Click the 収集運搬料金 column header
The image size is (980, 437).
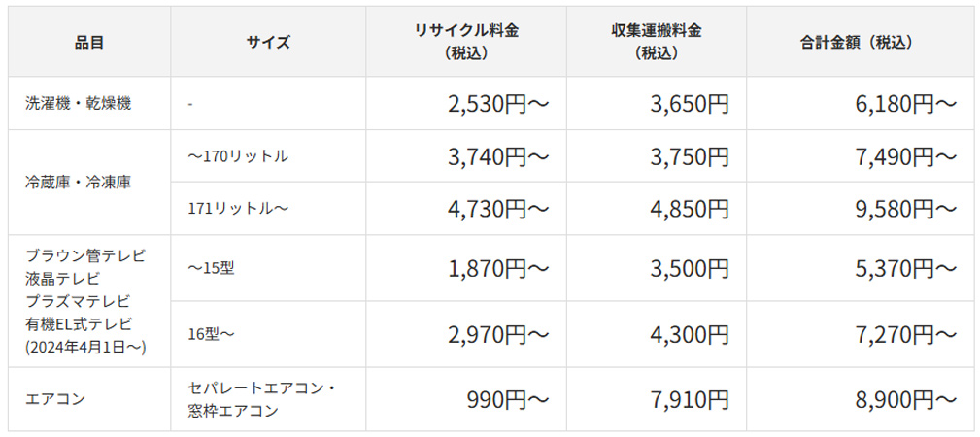(650, 42)
